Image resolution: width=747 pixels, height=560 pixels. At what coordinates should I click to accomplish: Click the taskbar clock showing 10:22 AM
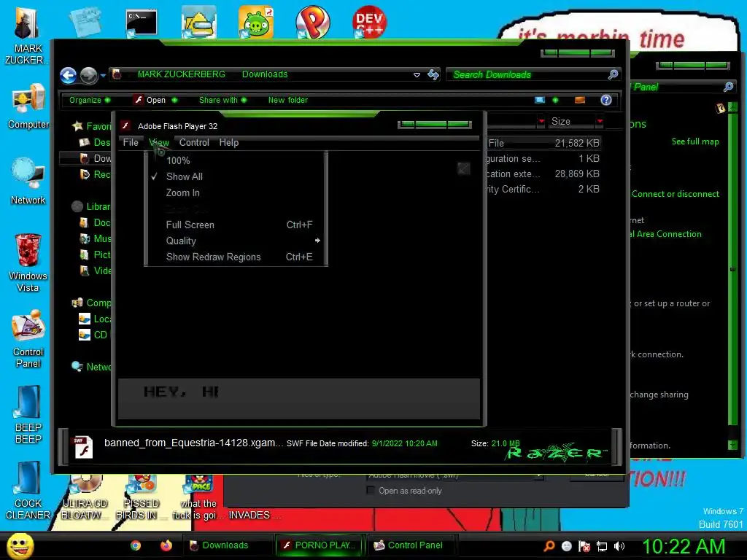coord(684,546)
